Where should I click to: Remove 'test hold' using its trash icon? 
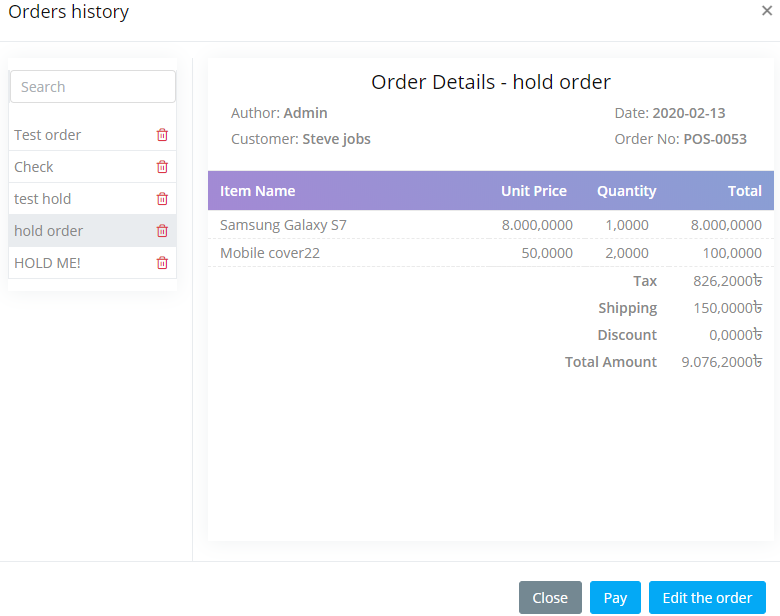(x=162, y=199)
